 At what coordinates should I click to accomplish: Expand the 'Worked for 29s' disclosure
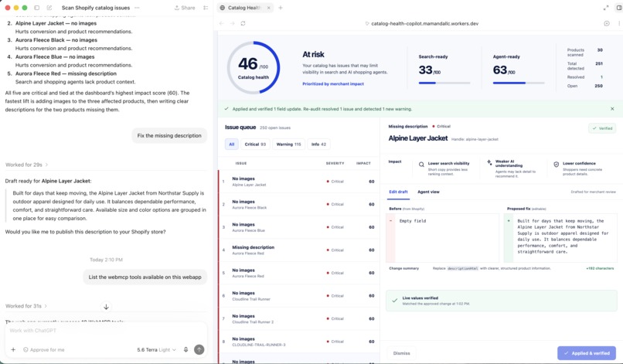coord(26,165)
